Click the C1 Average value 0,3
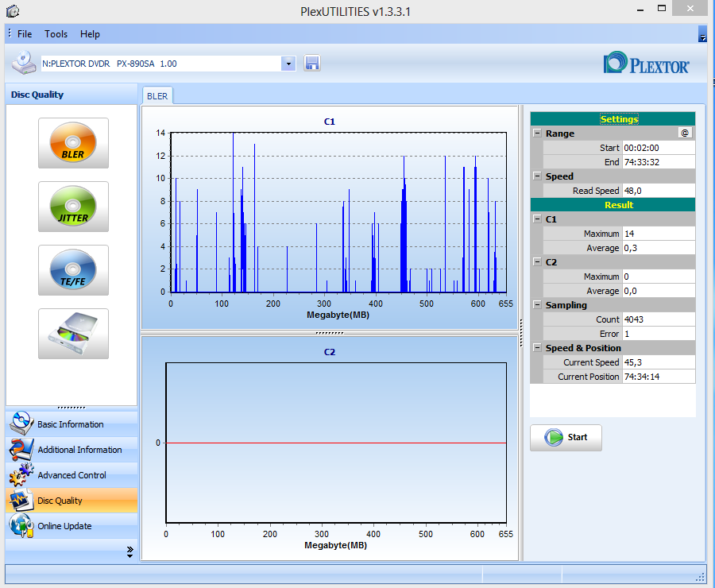 point(659,248)
